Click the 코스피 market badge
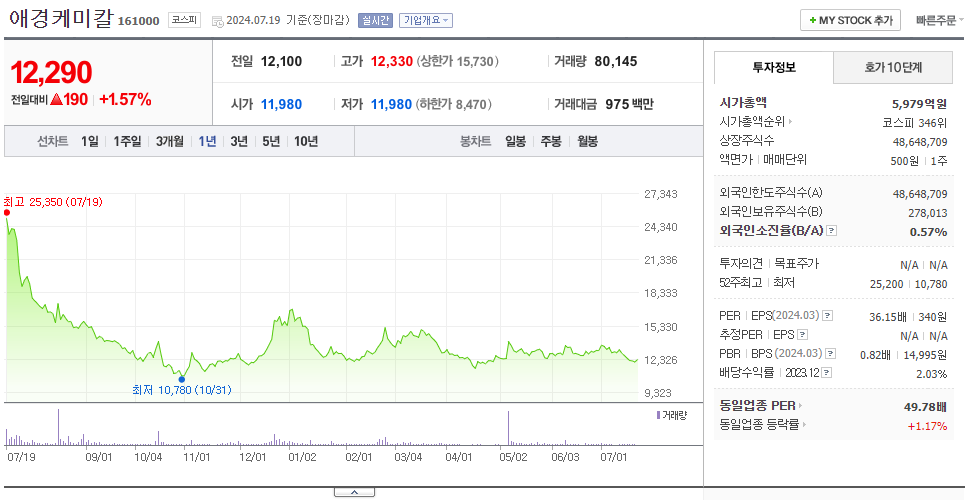The image size is (968, 500). [185, 20]
